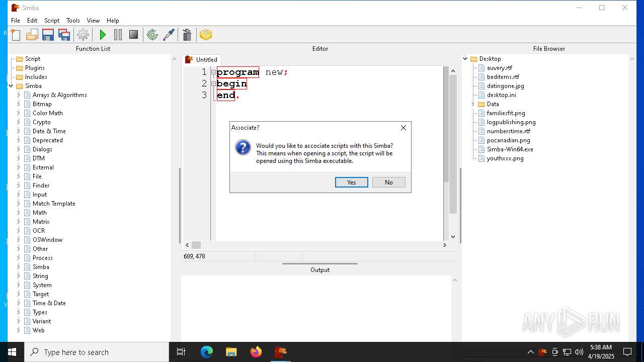Stop the script with the stop icon
This screenshot has height=362, width=644.
tap(133, 35)
